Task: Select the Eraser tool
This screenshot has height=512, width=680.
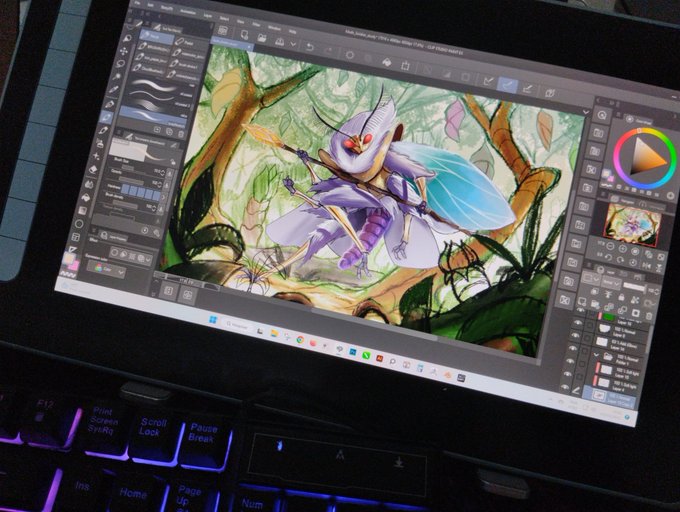Action: [93, 170]
